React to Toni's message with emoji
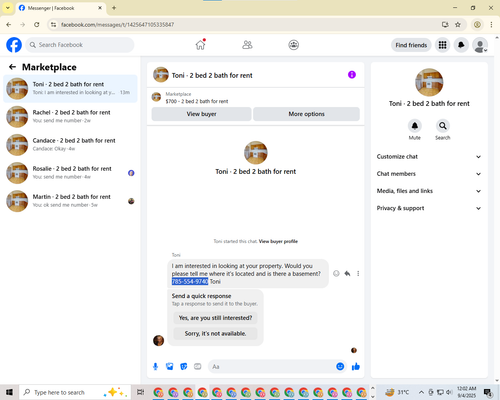500x400 pixels. coord(336,274)
